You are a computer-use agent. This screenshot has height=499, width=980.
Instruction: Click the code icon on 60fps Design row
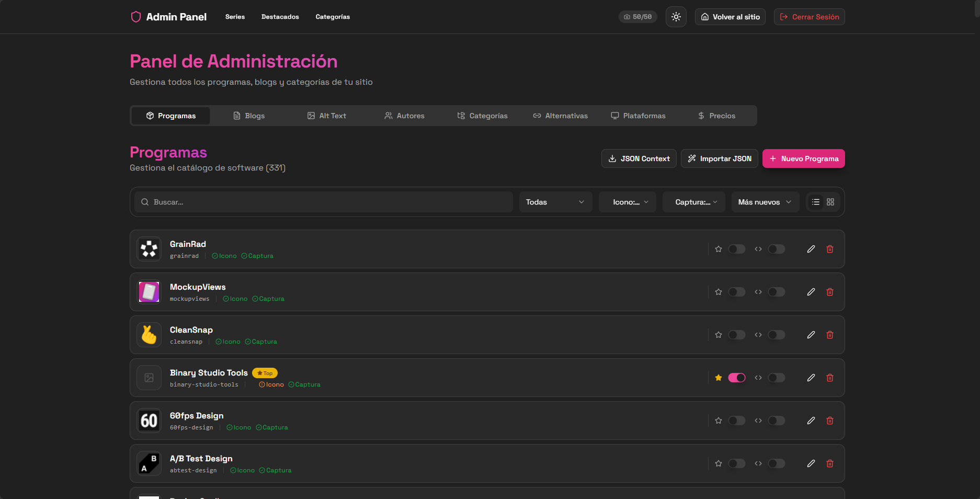[x=758, y=421]
